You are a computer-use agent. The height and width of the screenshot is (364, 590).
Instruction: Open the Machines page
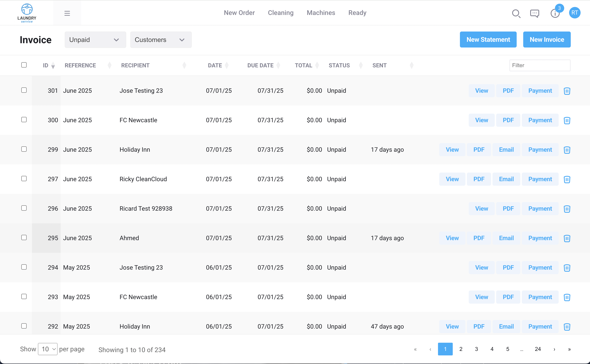[321, 13]
